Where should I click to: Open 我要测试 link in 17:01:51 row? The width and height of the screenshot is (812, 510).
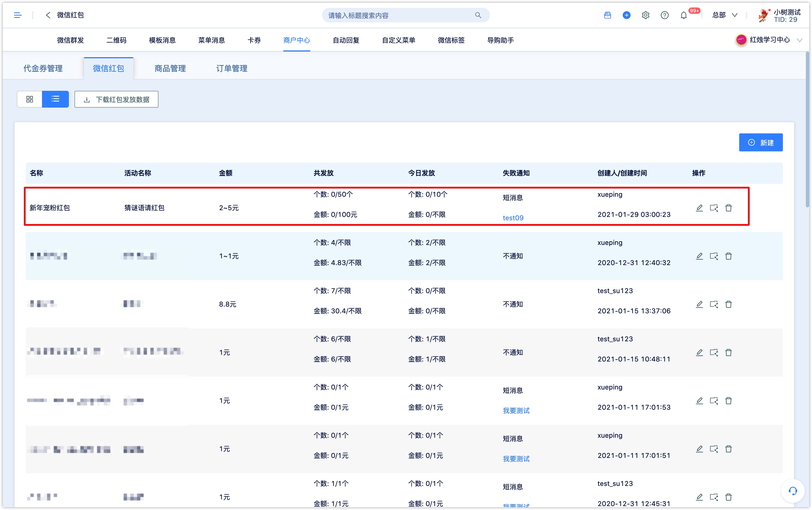pyautogui.click(x=516, y=459)
